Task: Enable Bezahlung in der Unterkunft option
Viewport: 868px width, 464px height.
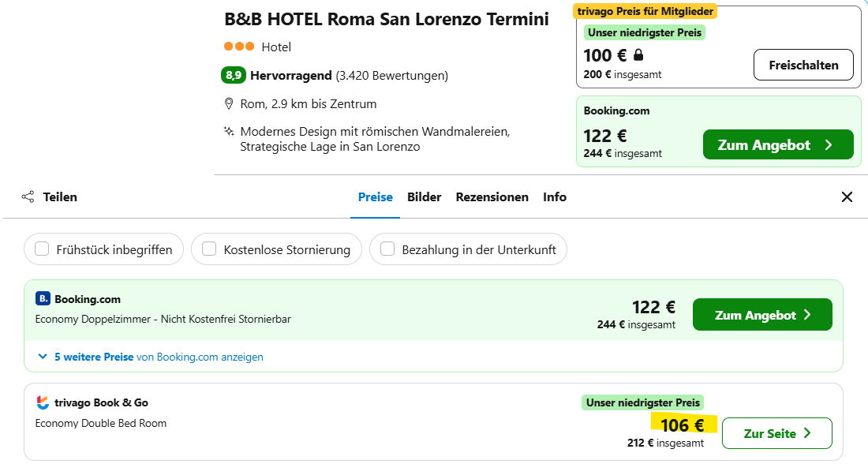Action: click(x=387, y=249)
